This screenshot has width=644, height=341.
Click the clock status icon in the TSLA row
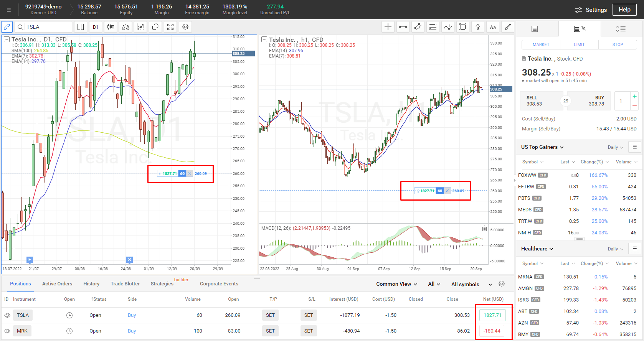pos(69,315)
